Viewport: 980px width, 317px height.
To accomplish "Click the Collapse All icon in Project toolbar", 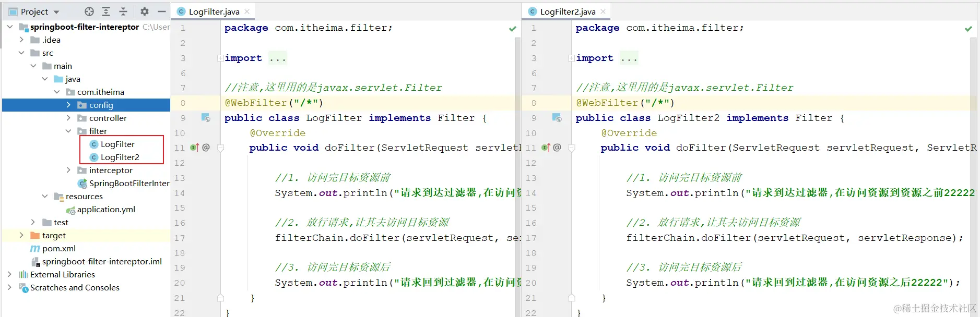I will [123, 11].
